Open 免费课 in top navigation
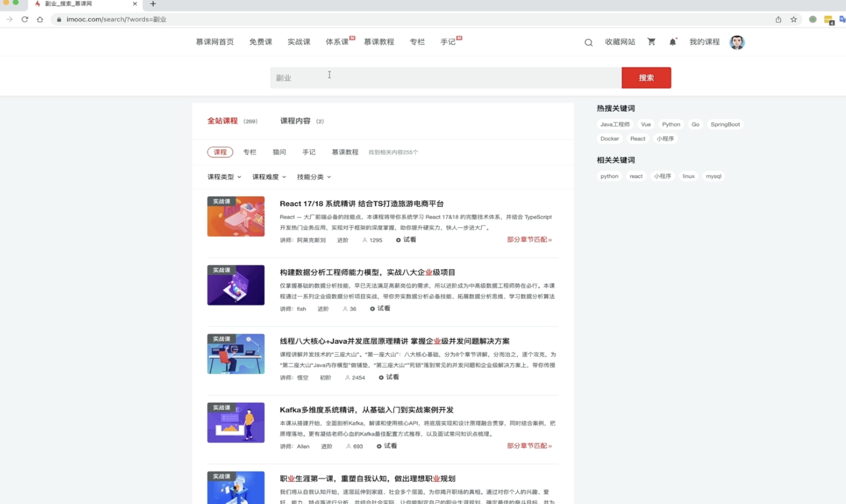The height and width of the screenshot is (504, 846). 260,42
